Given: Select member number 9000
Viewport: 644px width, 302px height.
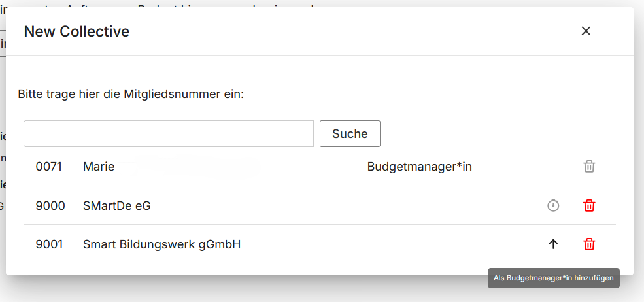Looking at the screenshot, I should (x=50, y=205).
